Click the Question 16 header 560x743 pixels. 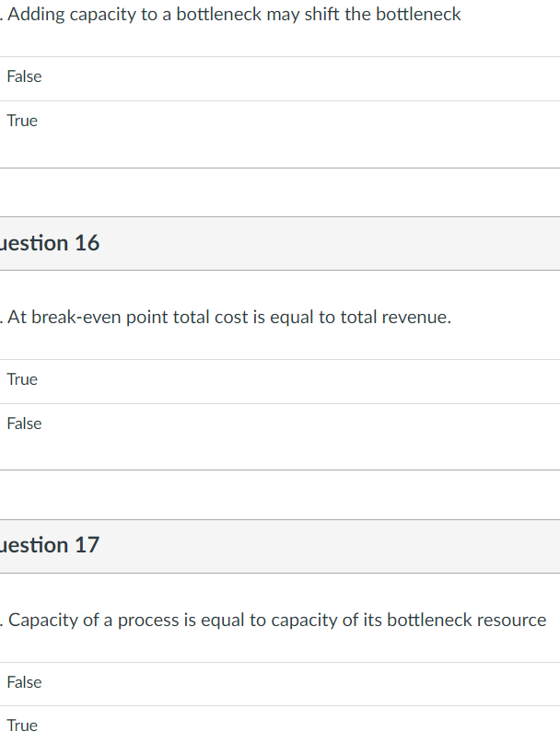pos(52,243)
